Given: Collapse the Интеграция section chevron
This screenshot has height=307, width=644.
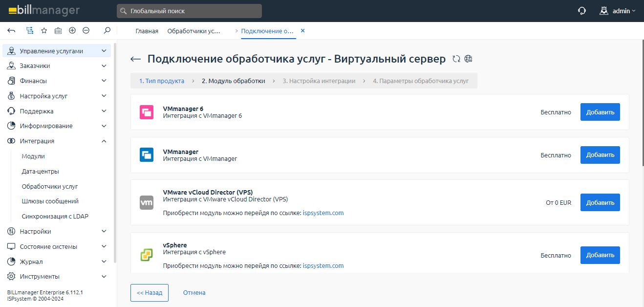Looking at the screenshot, I should click(x=104, y=141).
